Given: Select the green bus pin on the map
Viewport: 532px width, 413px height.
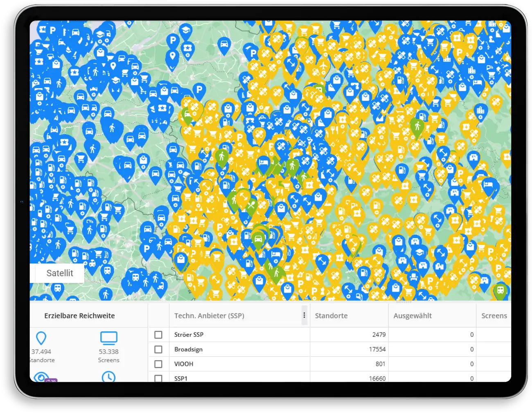Looking at the screenshot, I should pos(500,291).
